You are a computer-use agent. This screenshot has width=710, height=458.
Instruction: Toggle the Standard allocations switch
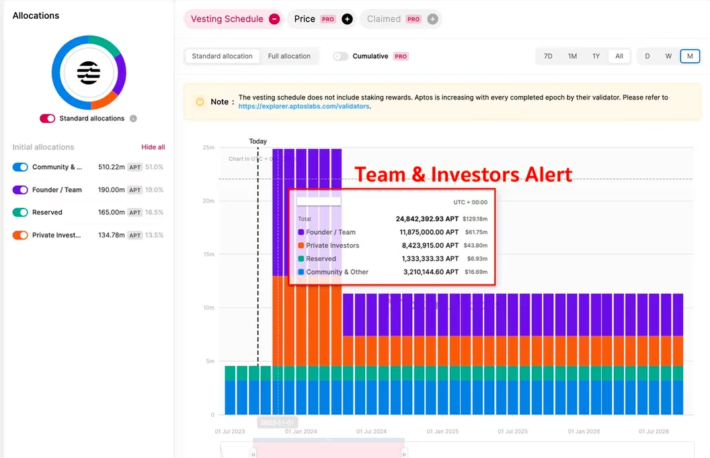tap(48, 119)
